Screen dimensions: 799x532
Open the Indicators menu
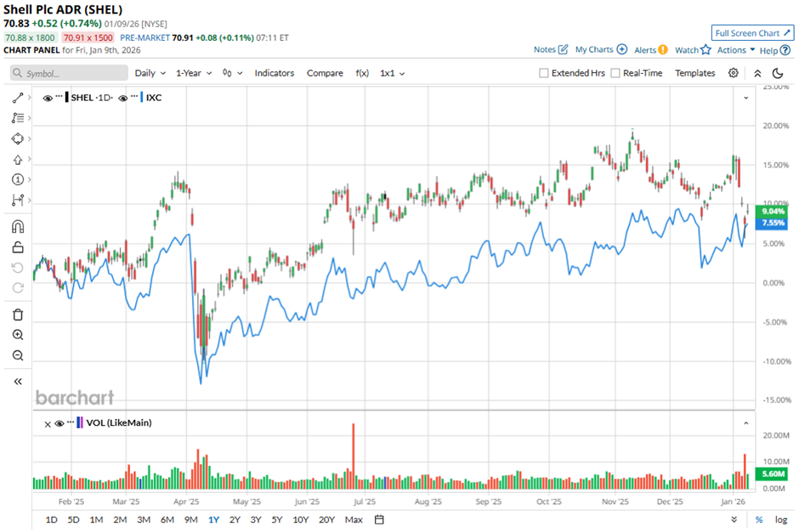point(275,73)
